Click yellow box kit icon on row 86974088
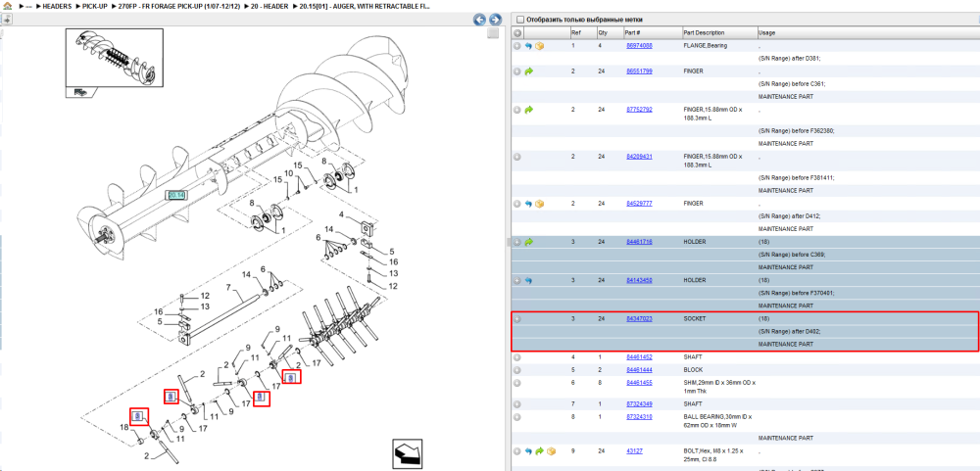This screenshot has width=980, height=471. point(539,46)
